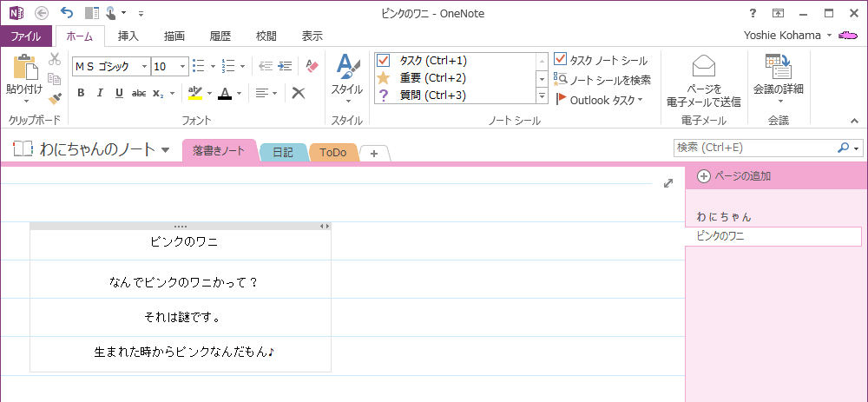The width and height of the screenshot is (868, 402).
Task: Click the Format Painter brush icon
Action: (x=55, y=97)
